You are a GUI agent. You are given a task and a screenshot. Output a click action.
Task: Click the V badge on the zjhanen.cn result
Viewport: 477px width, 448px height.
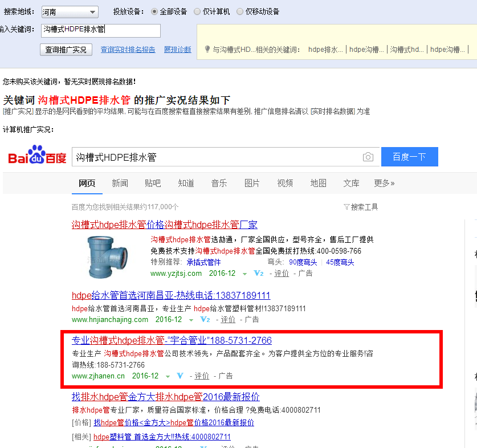[x=180, y=376]
